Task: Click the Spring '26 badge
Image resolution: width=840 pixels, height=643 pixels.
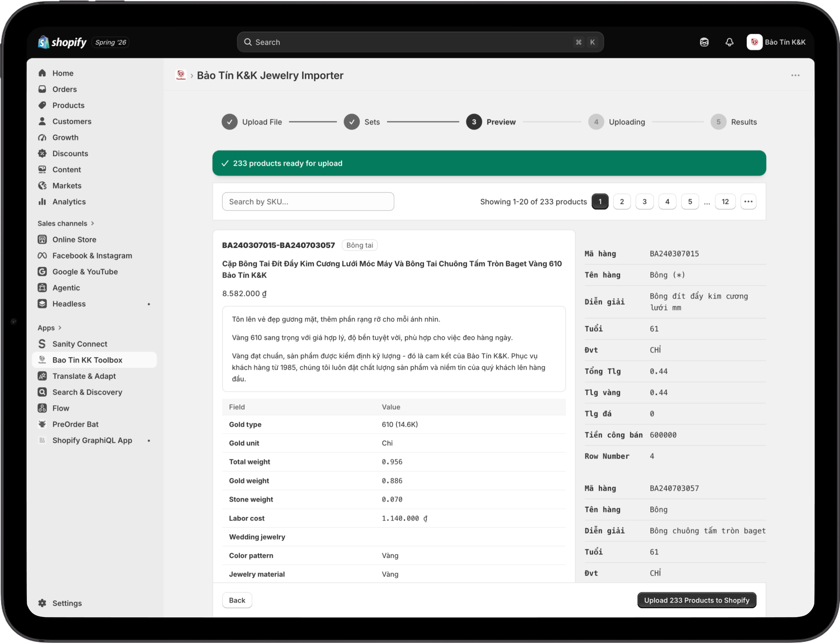Action: 111,42
